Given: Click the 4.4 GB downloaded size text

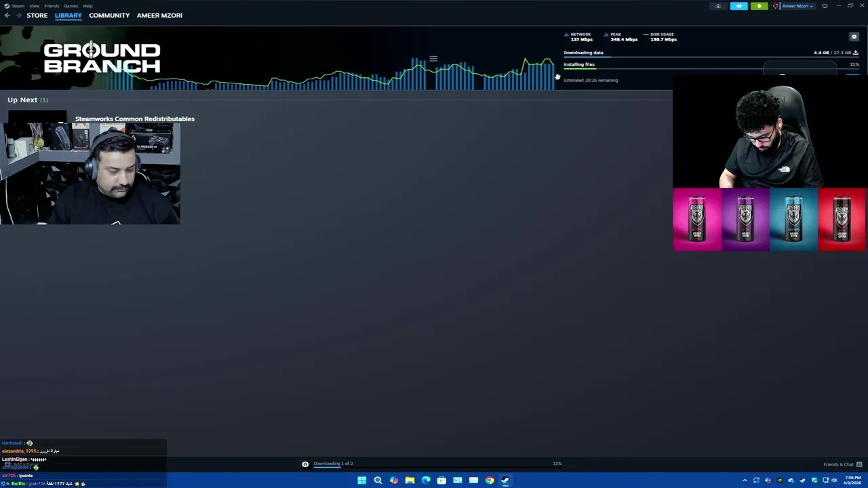Looking at the screenshot, I should (821, 52).
